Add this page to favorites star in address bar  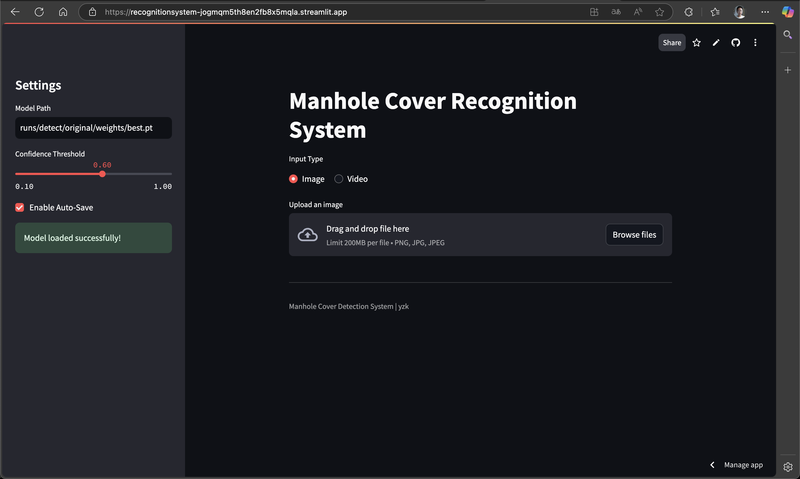660,12
